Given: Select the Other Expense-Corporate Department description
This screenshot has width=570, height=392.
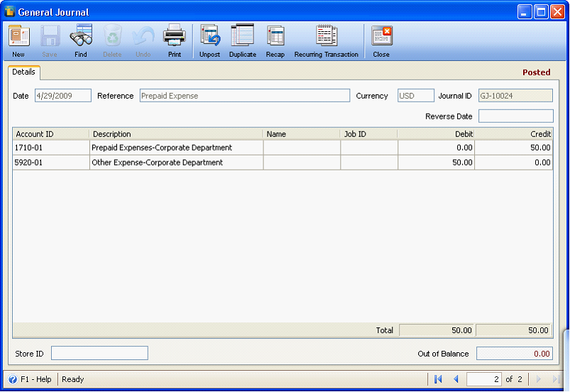Looking at the screenshot, I should tap(176, 163).
